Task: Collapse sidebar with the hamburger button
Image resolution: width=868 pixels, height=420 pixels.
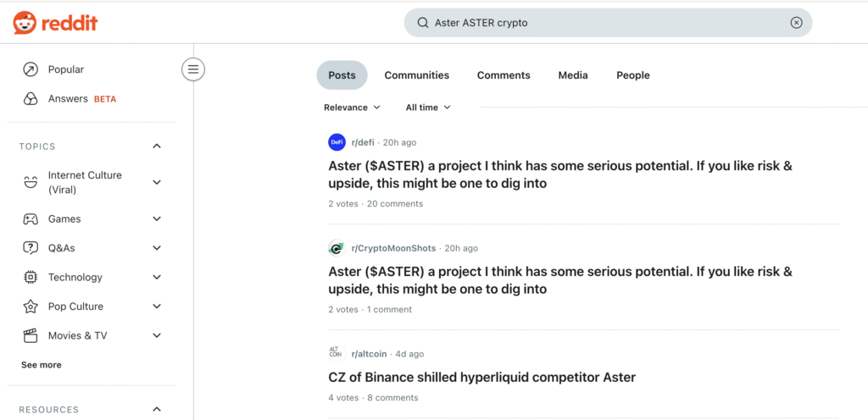Action: pos(193,69)
